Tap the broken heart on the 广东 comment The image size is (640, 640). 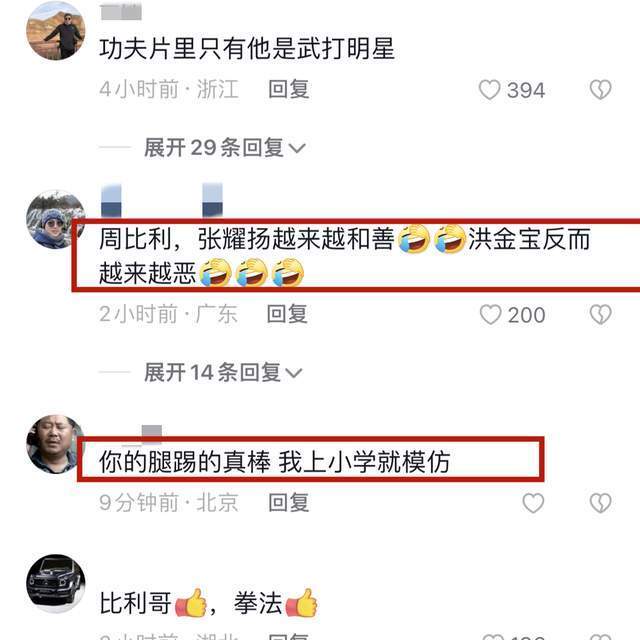[x=600, y=315]
